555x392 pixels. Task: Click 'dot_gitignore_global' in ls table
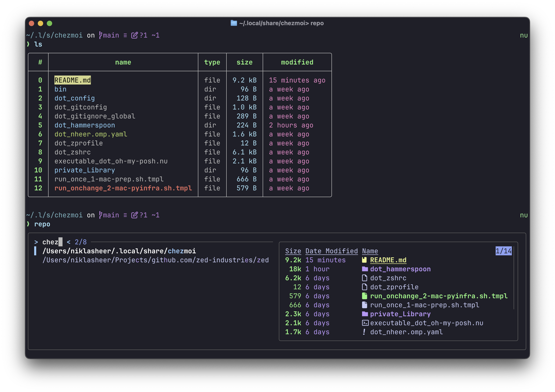tap(95, 116)
